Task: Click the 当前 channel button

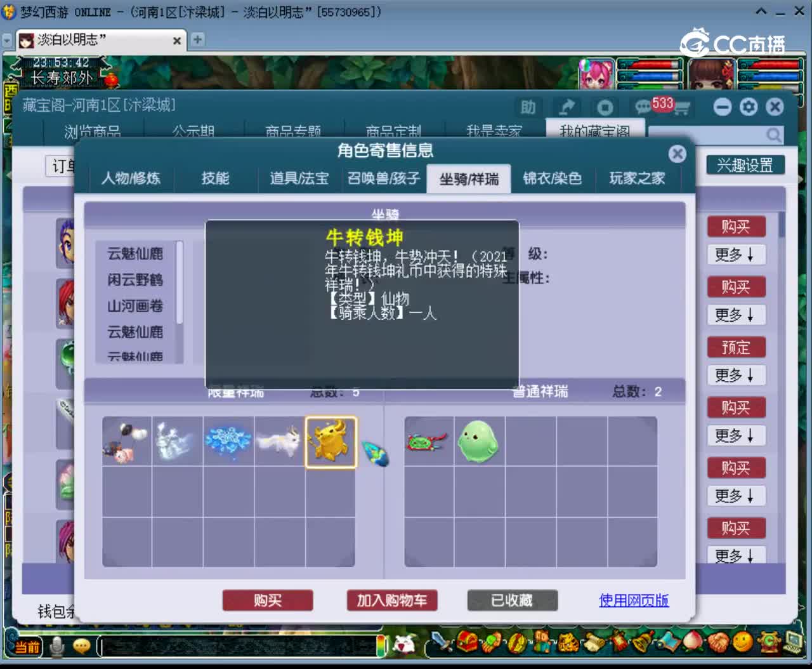Action: tap(26, 647)
